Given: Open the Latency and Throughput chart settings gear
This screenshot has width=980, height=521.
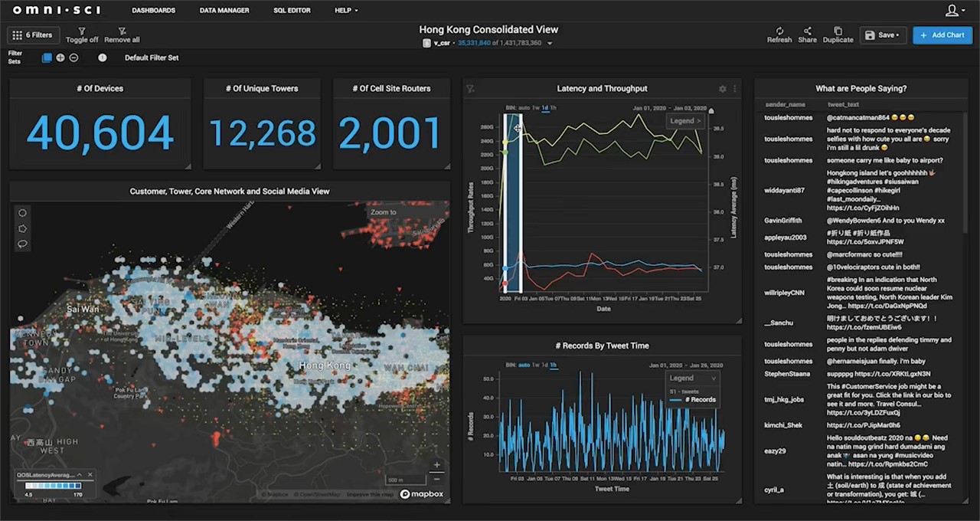Looking at the screenshot, I should (723, 89).
